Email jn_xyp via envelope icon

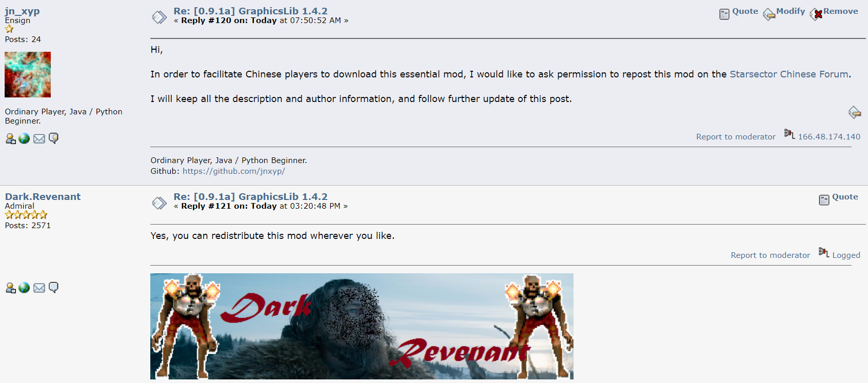pos(39,138)
